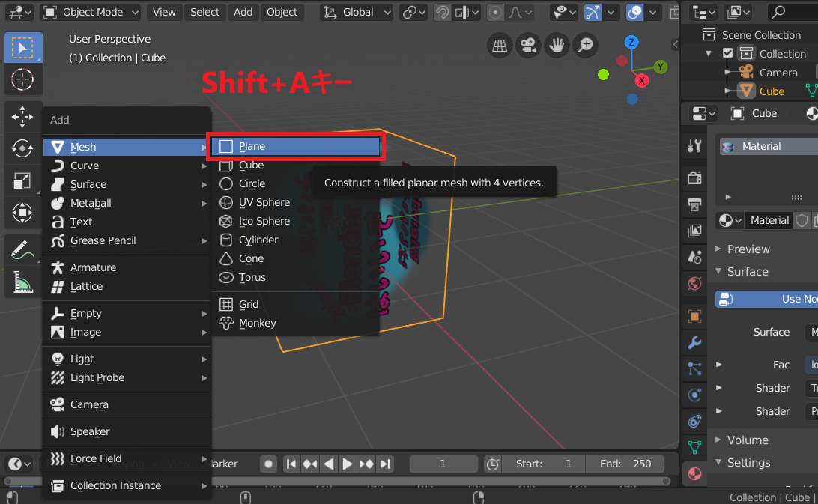Open the Tool properties tab icon
The image size is (818, 504).
point(694,146)
